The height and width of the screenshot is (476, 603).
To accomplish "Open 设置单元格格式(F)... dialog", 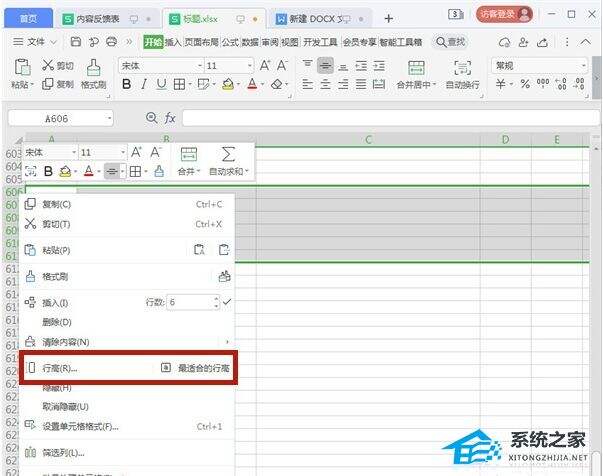I will click(x=127, y=426).
